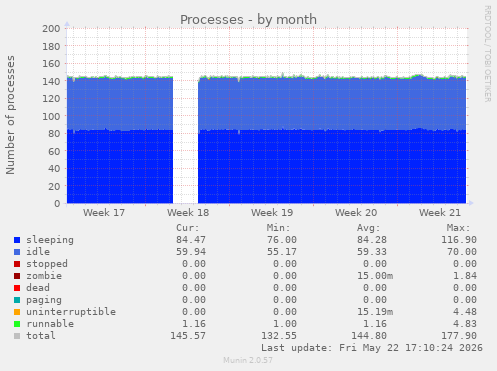
Task: Click the zombie legend color swatch
Action: click(17, 276)
